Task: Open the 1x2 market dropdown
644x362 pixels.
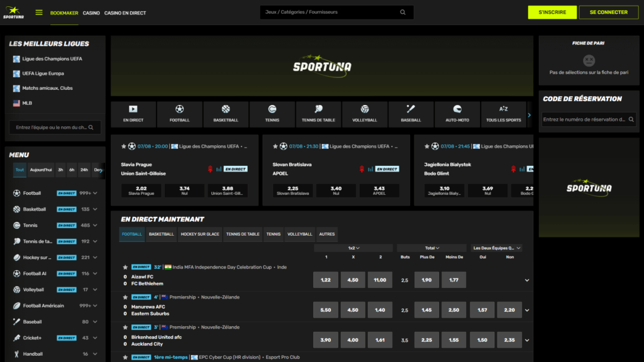Action: [353, 248]
